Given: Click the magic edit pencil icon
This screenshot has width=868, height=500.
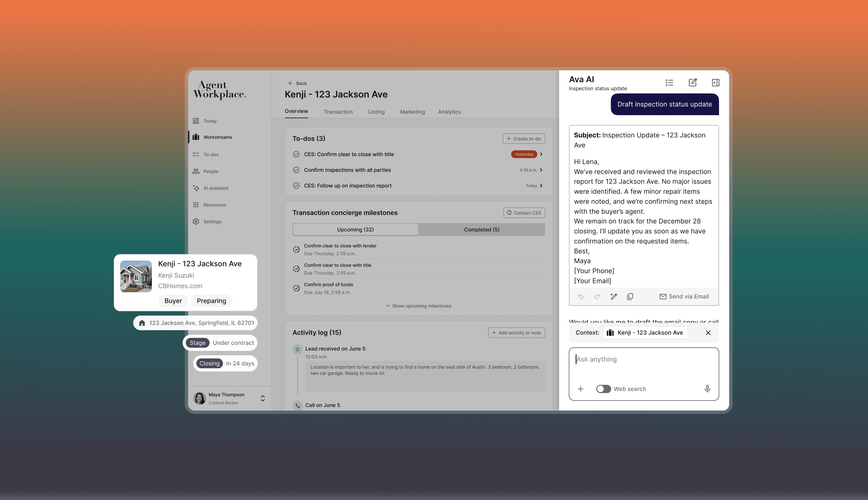Looking at the screenshot, I should click(x=613, y=296).
